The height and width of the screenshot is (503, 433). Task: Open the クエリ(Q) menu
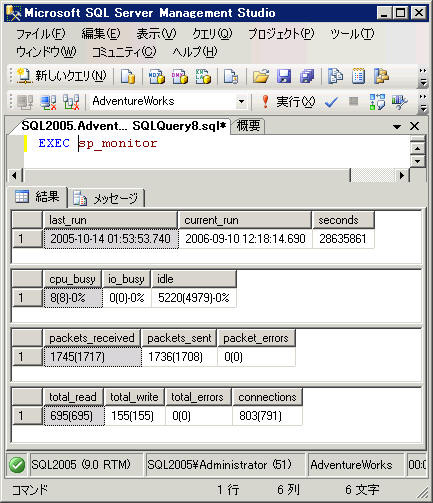pos(212,34)
